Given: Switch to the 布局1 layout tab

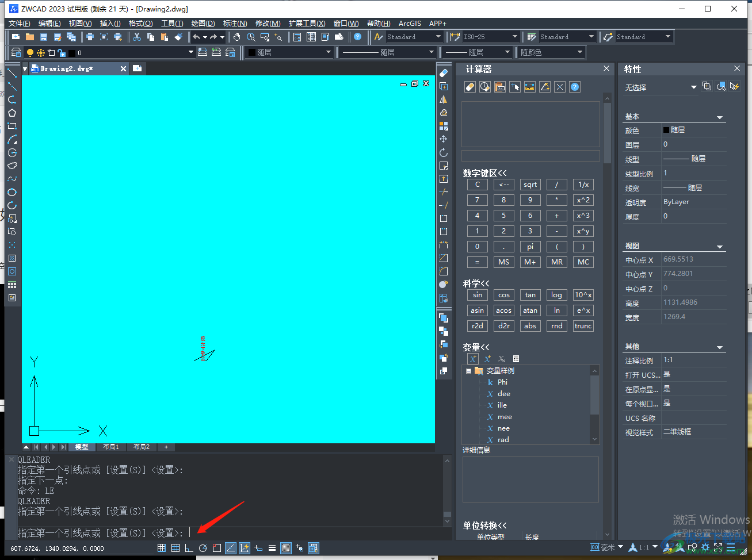Looking at the screenshot, I should click(x=110, y=447).
